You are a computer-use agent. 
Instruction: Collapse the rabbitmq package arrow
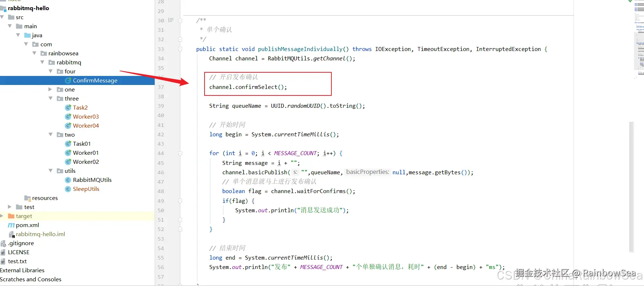[42, 62]
